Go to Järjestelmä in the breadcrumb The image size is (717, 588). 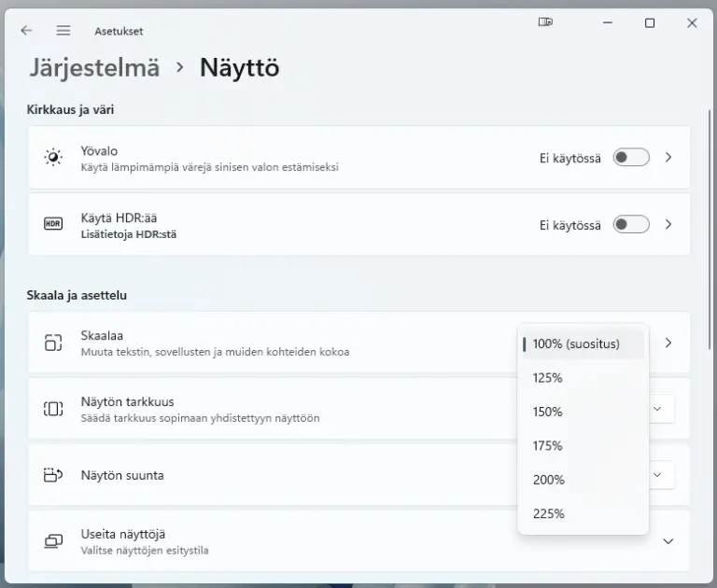point(94,67)
